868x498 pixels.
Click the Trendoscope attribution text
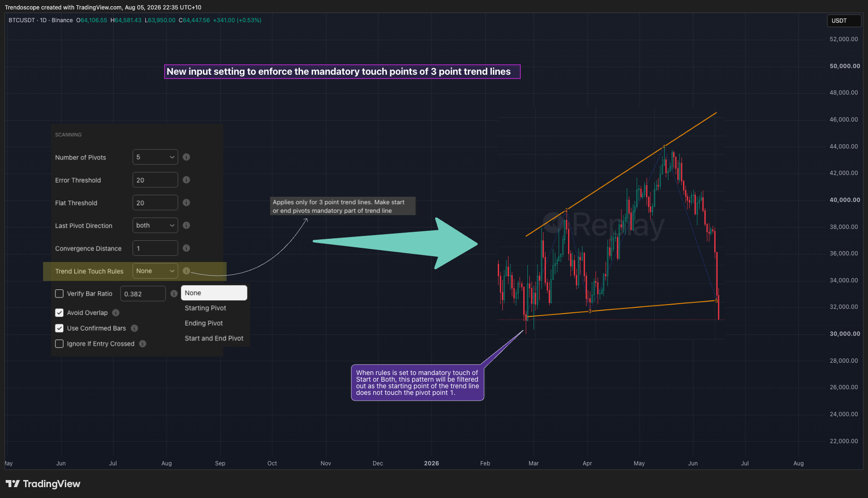tap(103, 8)
